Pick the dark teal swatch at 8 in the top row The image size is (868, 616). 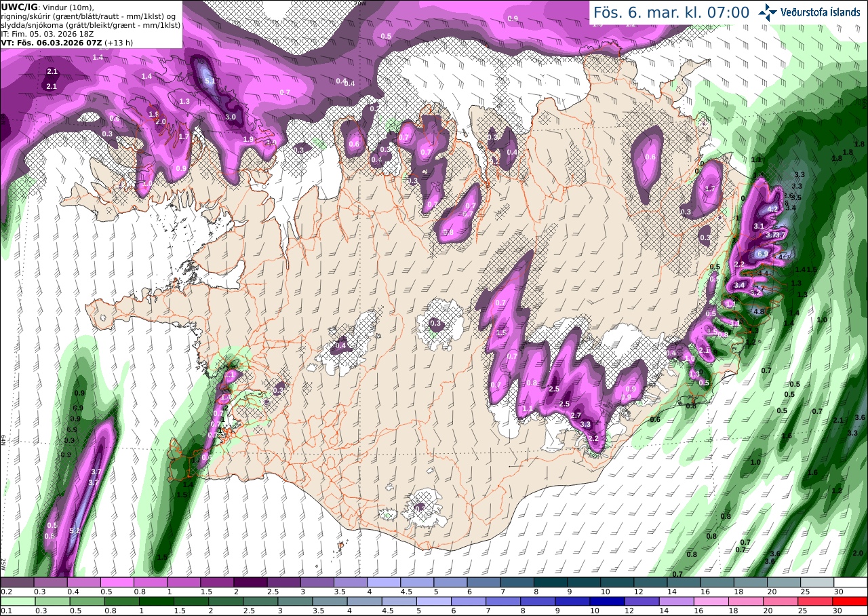(x=551, y=582)
